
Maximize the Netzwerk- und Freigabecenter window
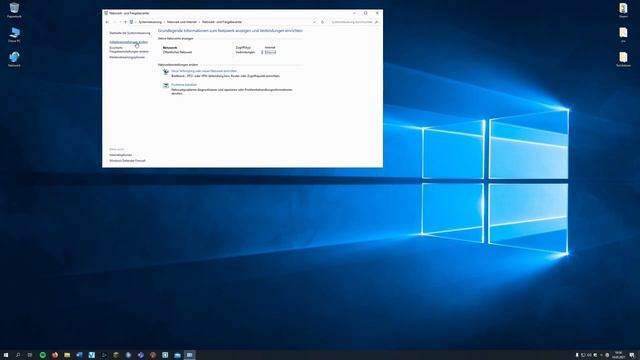(x=365, y=13)
